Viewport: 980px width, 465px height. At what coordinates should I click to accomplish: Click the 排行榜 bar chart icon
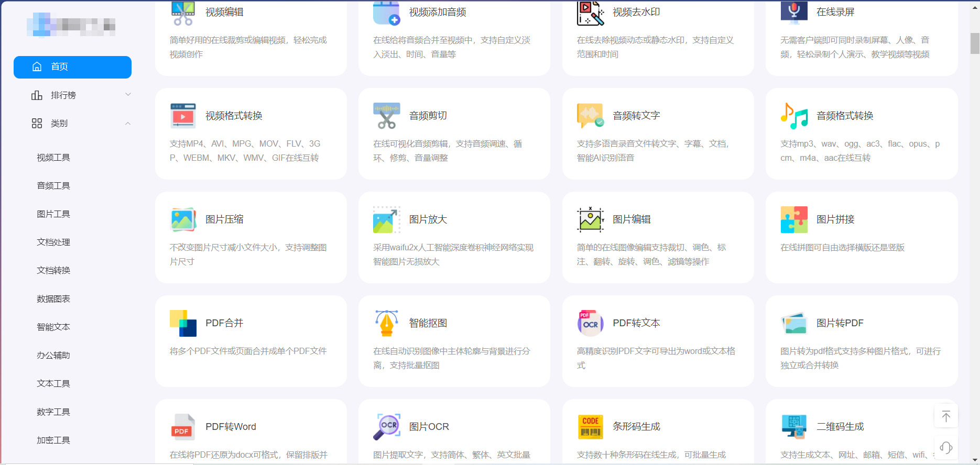coord(37,95)
